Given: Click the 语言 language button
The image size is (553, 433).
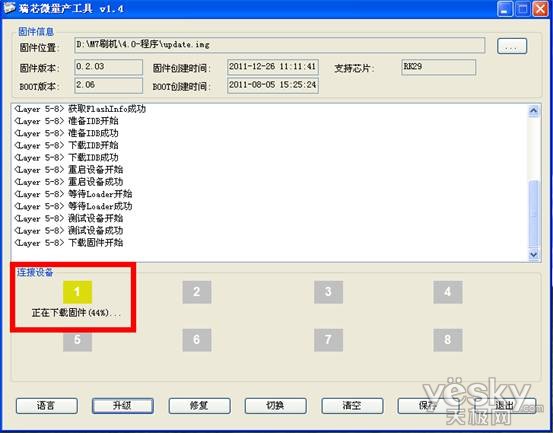Looking at the screenshot, I should [47, 406].
